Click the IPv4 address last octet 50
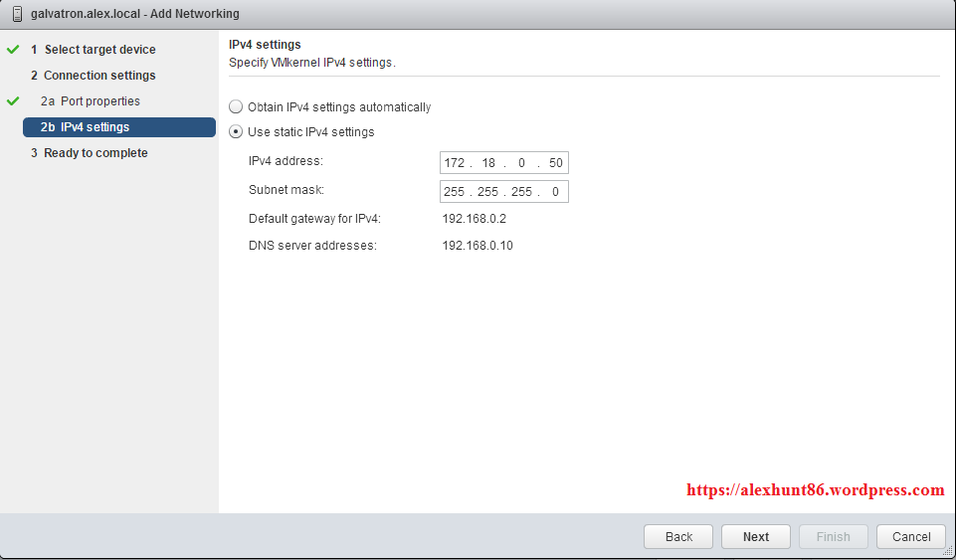 point(555,163)
